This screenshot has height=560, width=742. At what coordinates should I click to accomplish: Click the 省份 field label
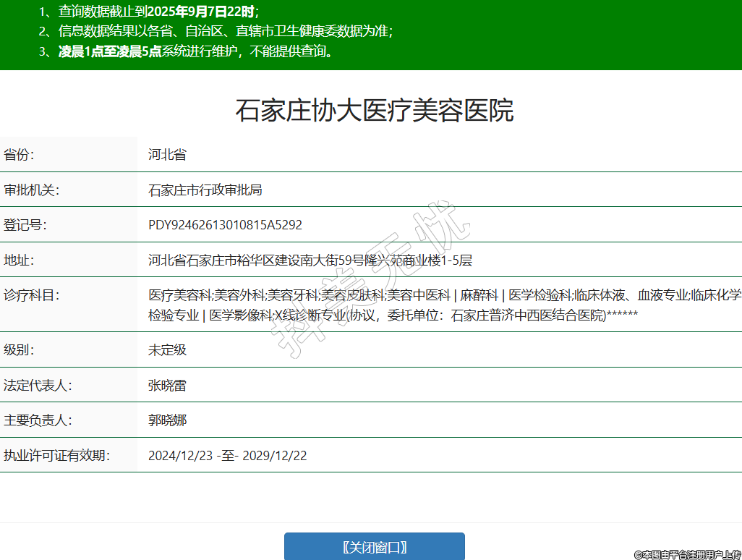coord(20,155)
